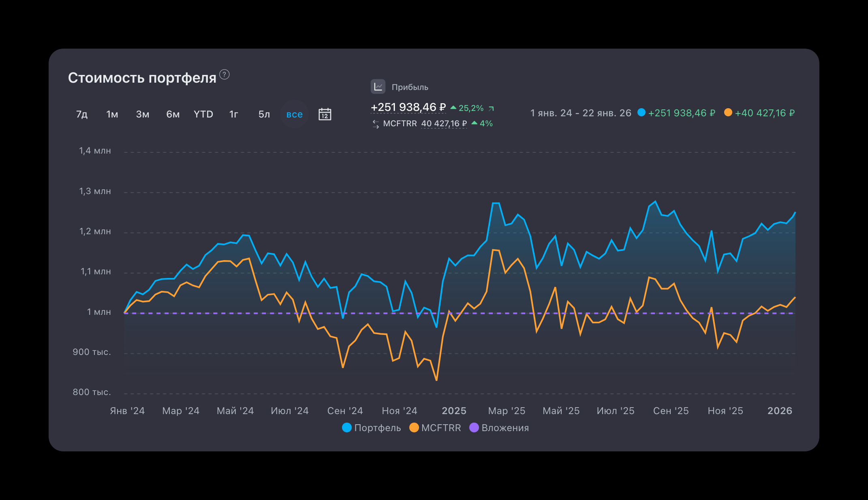The image size is (868, 500).
Task: Click the arrow beside 25,2% profit
Action: click(x=491, y=109)
